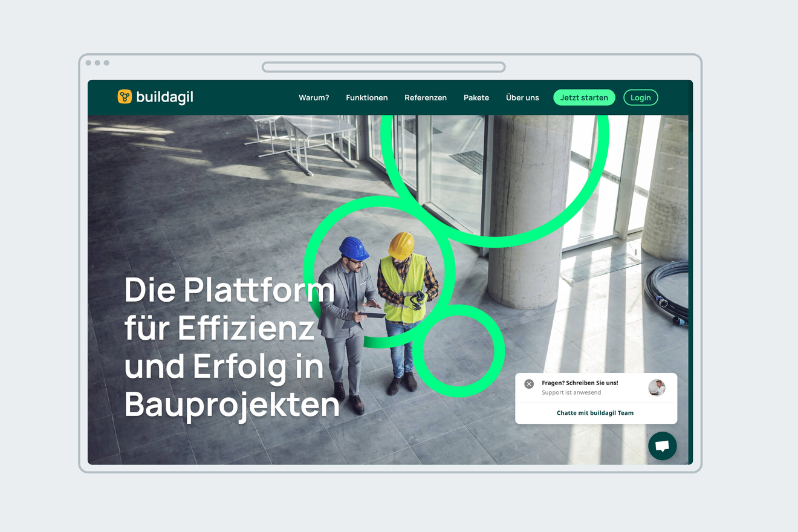Viewport: 798px width, 532px height.
Task: Click the buildagil wordmark text
Action: pos(164,97)
